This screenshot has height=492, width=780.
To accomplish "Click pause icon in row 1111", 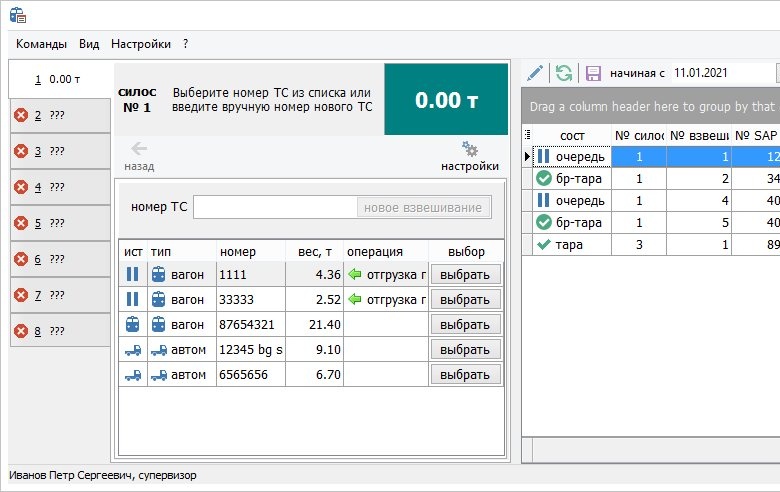I will coord(132,274).
